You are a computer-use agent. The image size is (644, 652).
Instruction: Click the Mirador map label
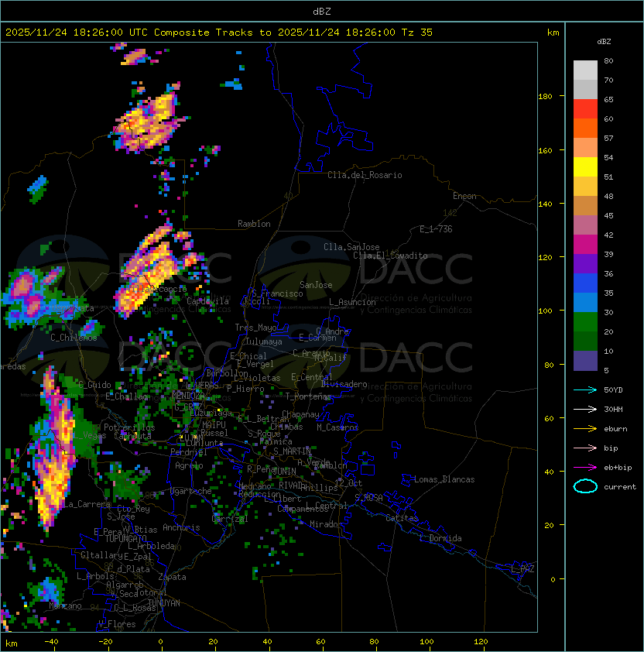(326, 524)
